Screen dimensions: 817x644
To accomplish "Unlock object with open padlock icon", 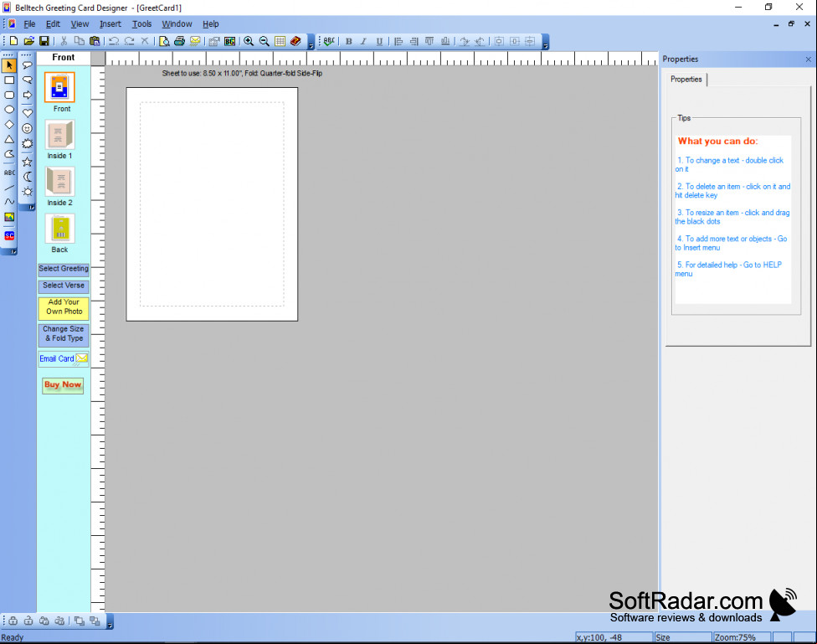I will coord(28,621).
